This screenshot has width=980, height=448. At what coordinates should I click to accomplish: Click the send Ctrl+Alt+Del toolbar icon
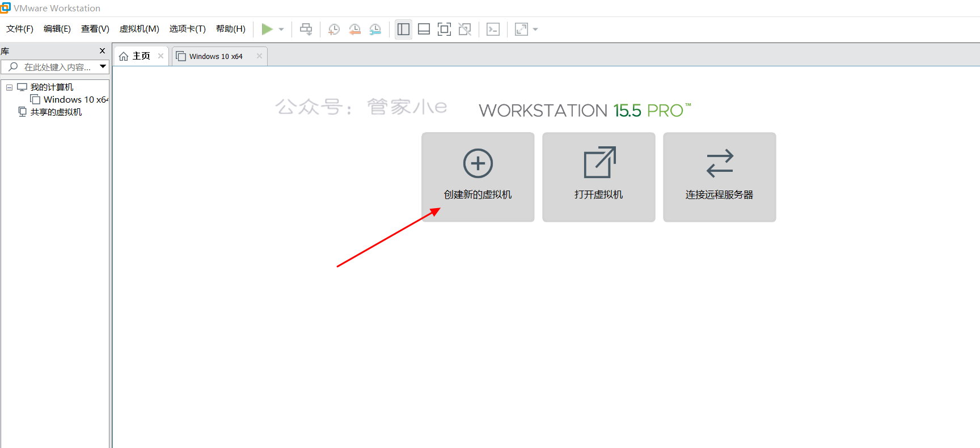click(306, 29)
